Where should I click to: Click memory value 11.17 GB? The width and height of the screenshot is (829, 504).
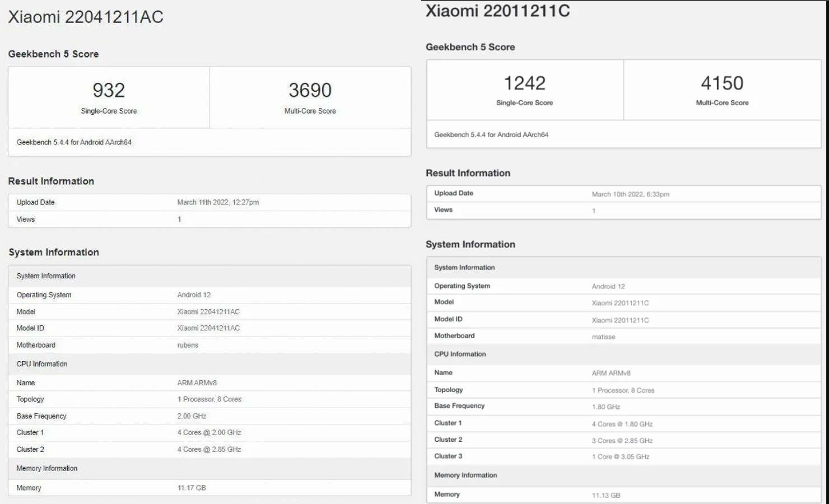[192, 488]
